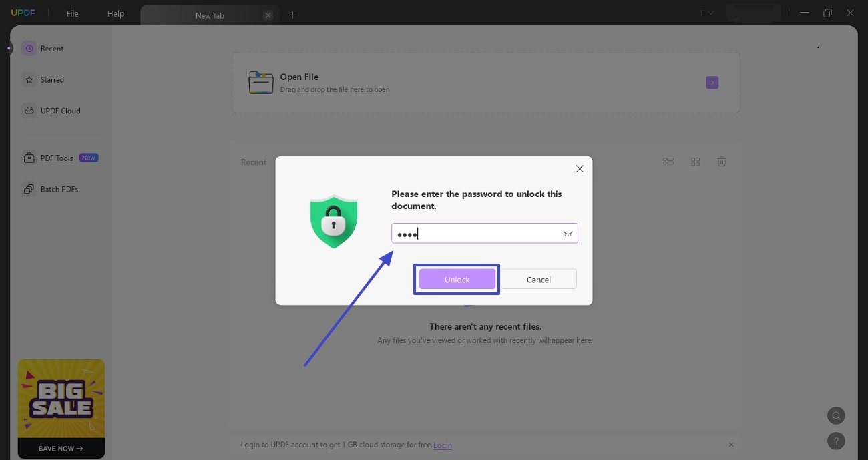The height and width of the screenshot is (460, 868).
Task: Open the Help menu
Action: pos(115,13)
